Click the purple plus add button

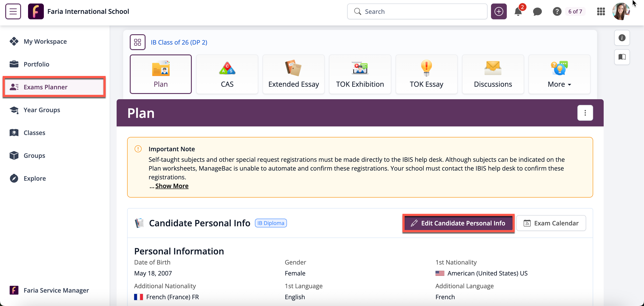498,11
